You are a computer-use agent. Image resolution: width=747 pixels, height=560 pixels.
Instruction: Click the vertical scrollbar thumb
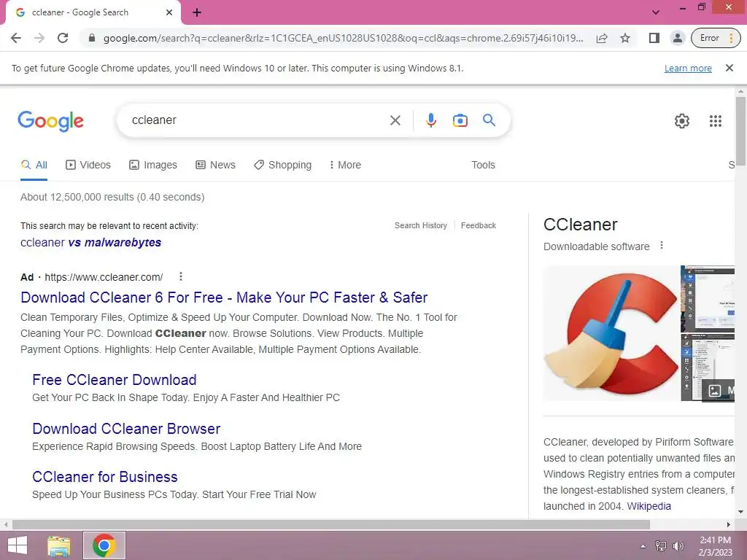point(740,130)
